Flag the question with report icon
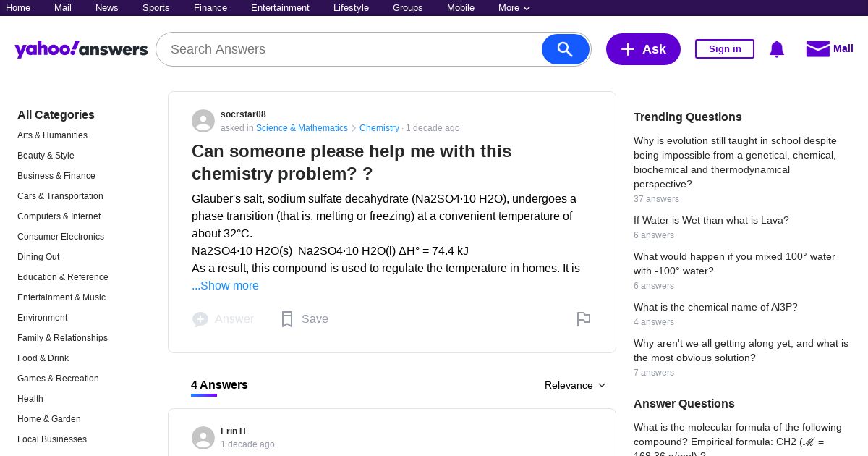This screenshot has height=456, width=868. click(584, 319)
